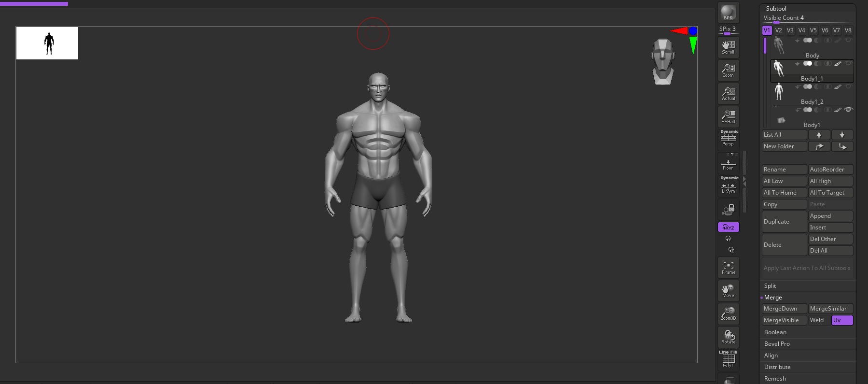Toggle the Floor grid
Viewport: 868px width, 384px height.
[x=728, y=162]
